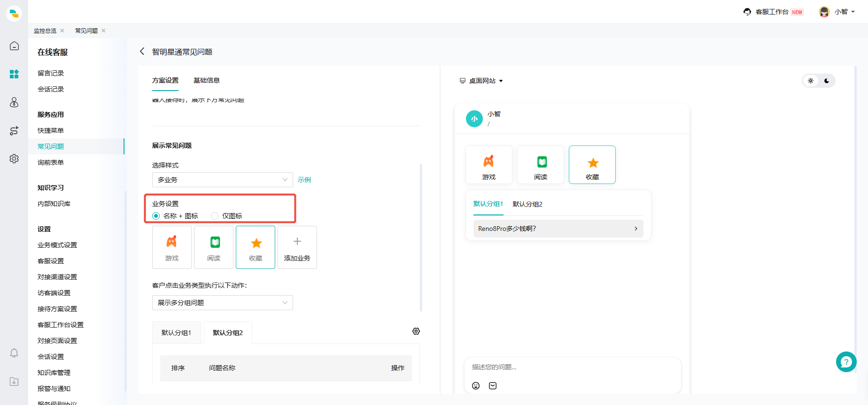Click the 添加业务 button
868x405 pixels.
[x=297, y=247]
